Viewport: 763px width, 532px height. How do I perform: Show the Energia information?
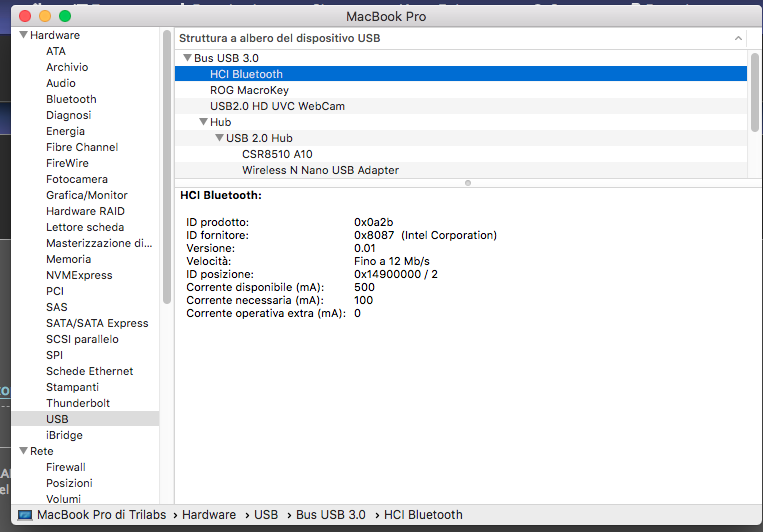coord(65,131)
